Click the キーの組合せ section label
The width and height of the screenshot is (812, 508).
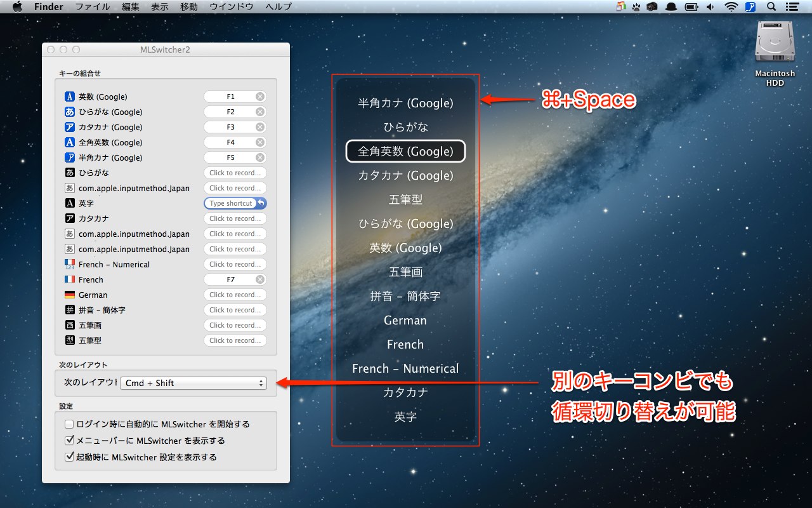click(80, 74)
